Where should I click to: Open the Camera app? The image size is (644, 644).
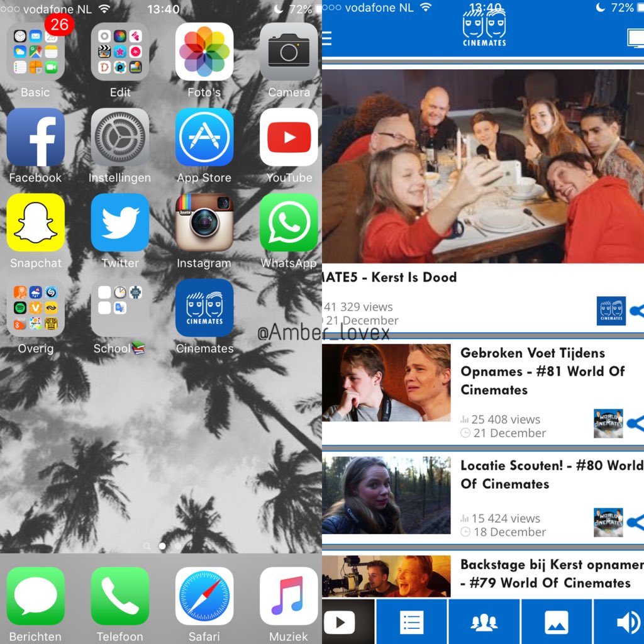[x=289, y=52]
